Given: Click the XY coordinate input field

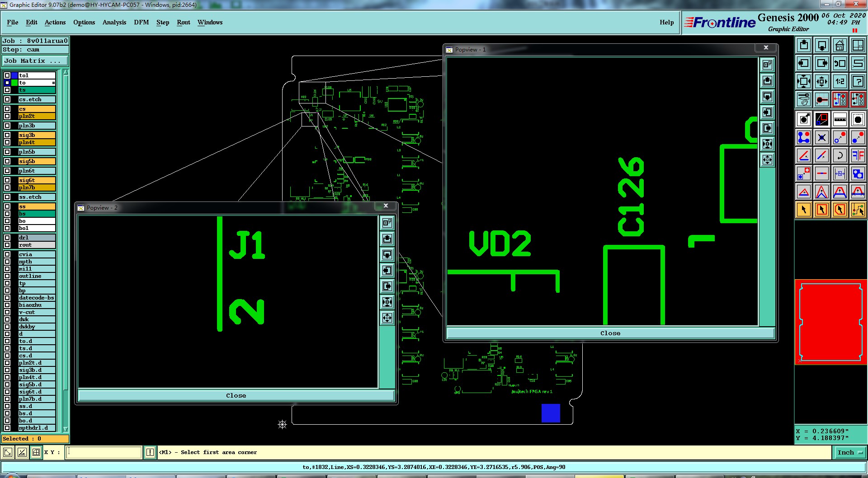Looking at the screenshot, I should pos(104,452).
